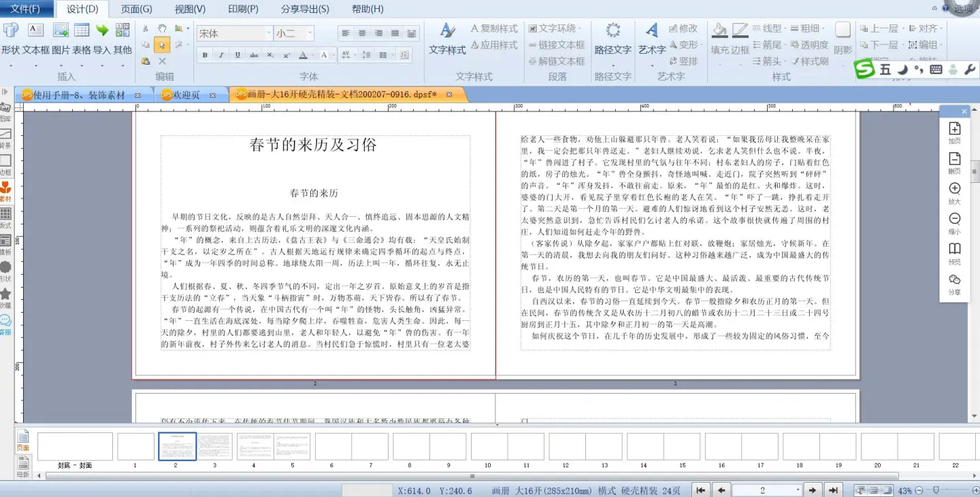This screenshot has width=980, height=497.
Task: Click 放大 zoom in on side panel
Action: click(x=954, y=193)
